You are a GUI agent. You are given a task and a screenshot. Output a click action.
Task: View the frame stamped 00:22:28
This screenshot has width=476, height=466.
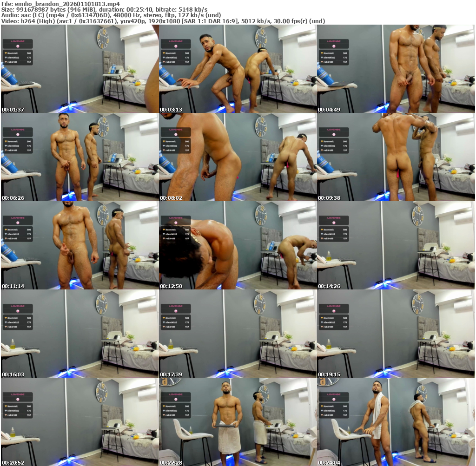tap(238, 422)
